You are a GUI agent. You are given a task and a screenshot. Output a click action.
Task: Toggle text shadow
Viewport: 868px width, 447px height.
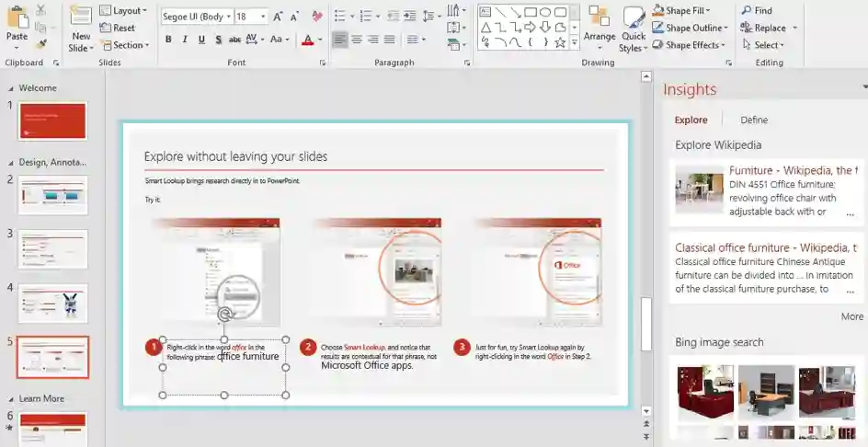point(219,40)
